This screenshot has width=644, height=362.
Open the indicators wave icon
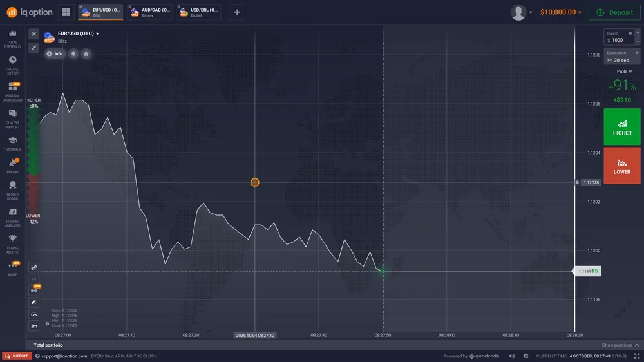pyautogui.click(x=33, y=314)
